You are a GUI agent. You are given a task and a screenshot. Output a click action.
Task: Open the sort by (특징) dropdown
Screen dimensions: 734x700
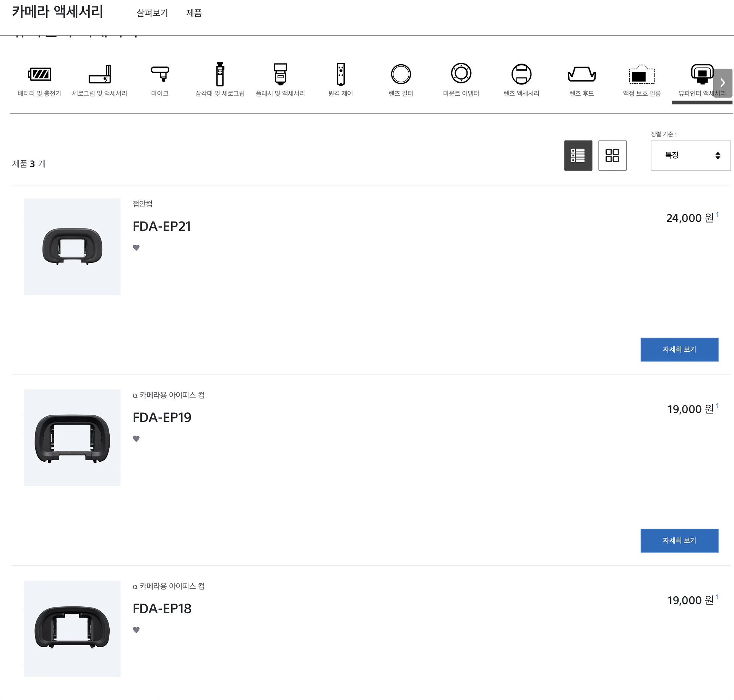690,155
